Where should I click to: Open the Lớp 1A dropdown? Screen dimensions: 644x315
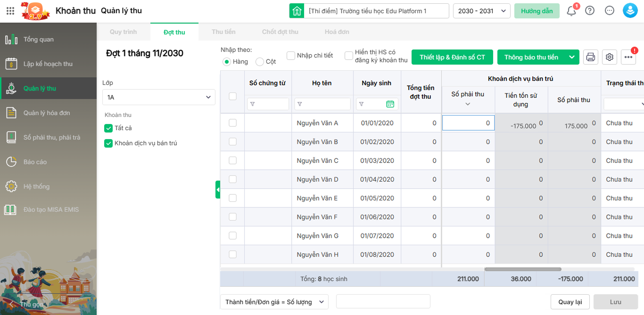tap(158, 97)
